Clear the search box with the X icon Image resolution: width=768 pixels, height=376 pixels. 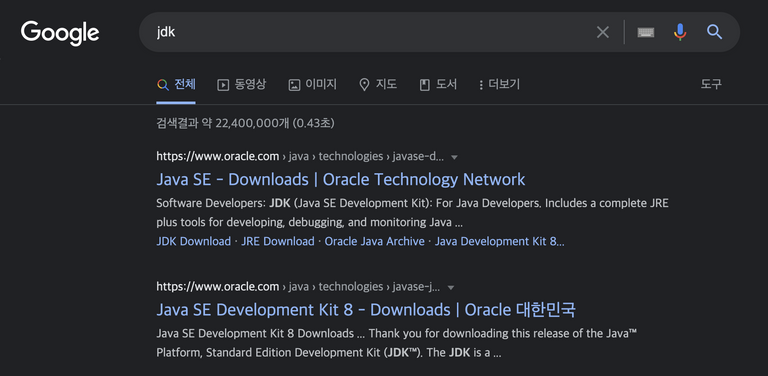602,32
